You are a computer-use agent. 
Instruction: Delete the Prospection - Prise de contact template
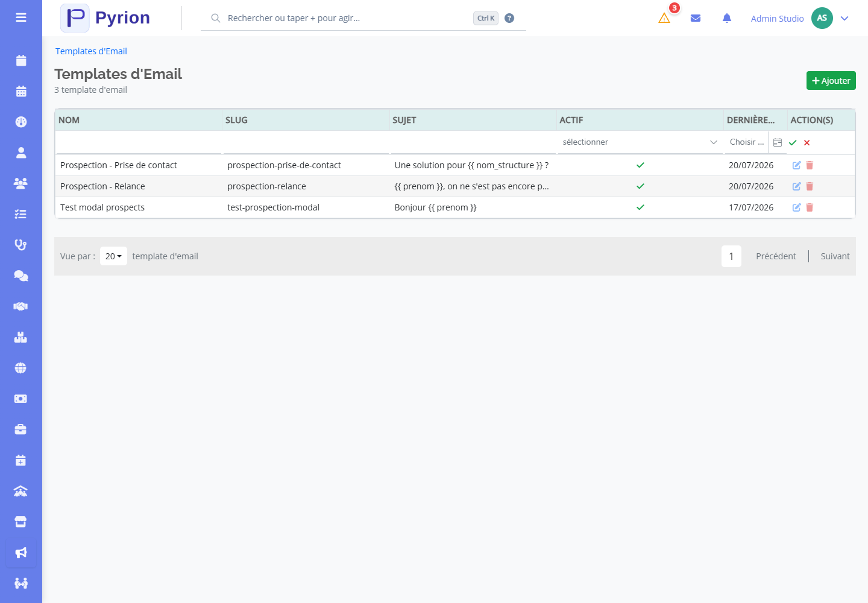coord(810,165)
